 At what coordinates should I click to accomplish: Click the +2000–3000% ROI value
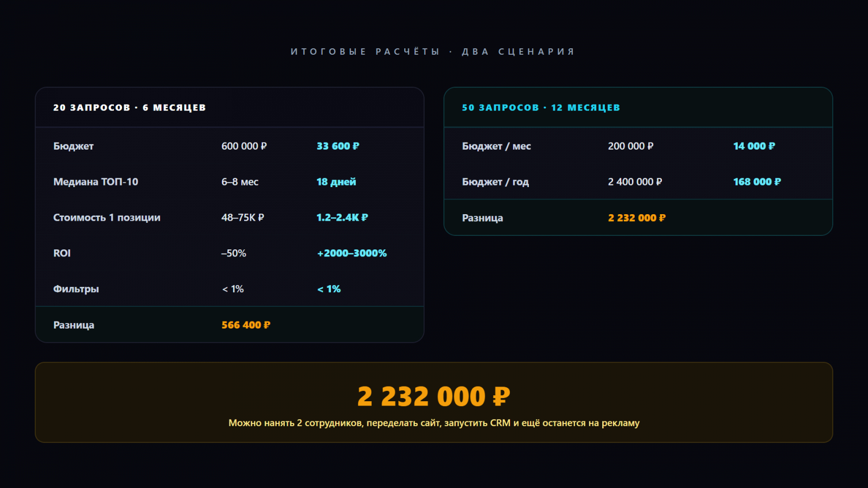352,253
